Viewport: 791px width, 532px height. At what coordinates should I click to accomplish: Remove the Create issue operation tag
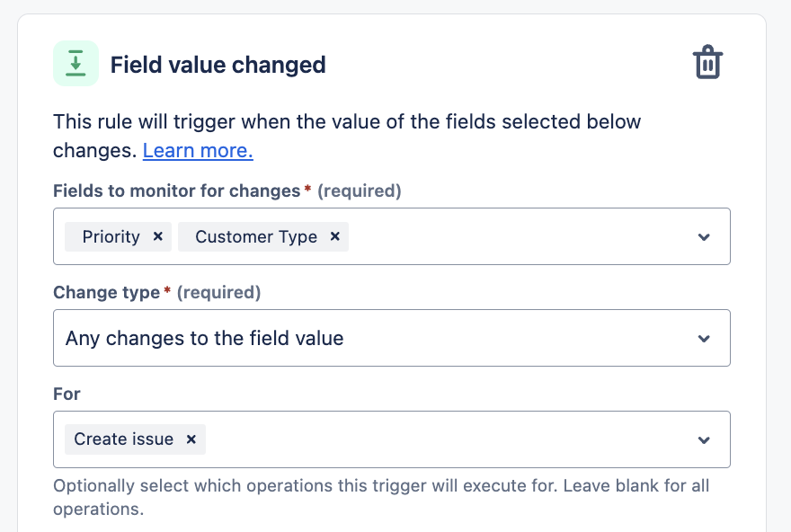191,439
